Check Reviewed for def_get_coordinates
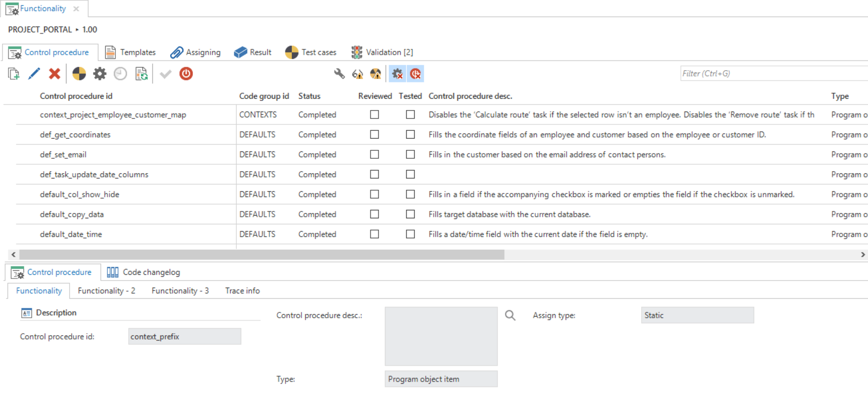This screenshot has height=406, width=868. click(375, 134)
